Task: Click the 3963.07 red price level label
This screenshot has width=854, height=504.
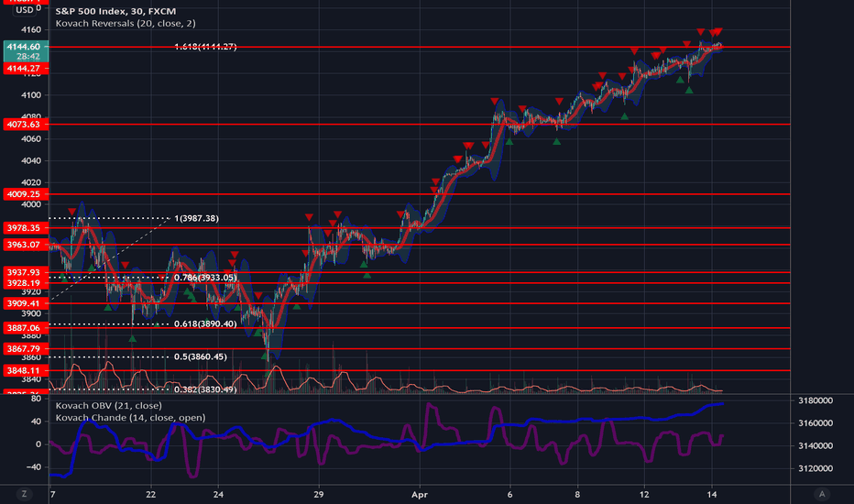Action: (26, 245)
